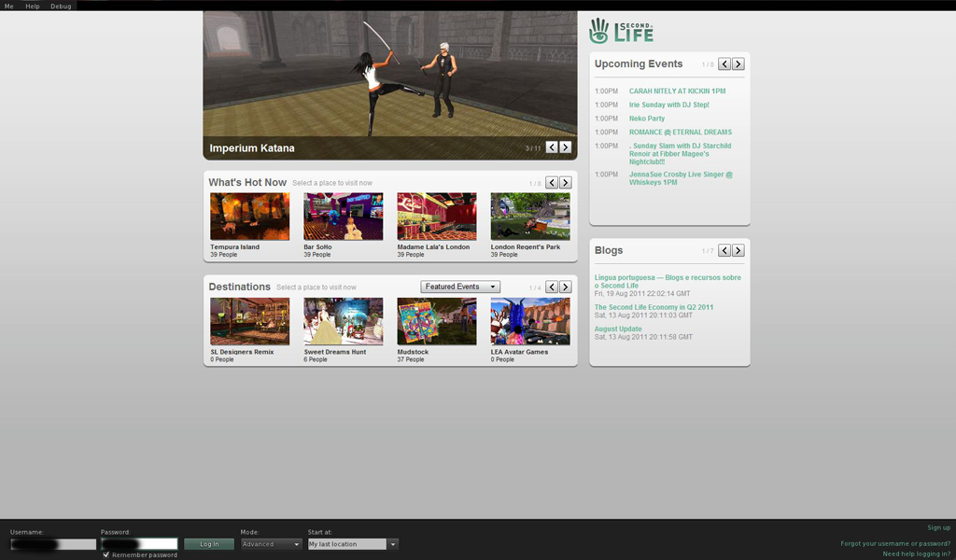The width and height of the screenshot is (956, 560).
Task: Go to previous featured slideshow image
Action: [552, 147]
